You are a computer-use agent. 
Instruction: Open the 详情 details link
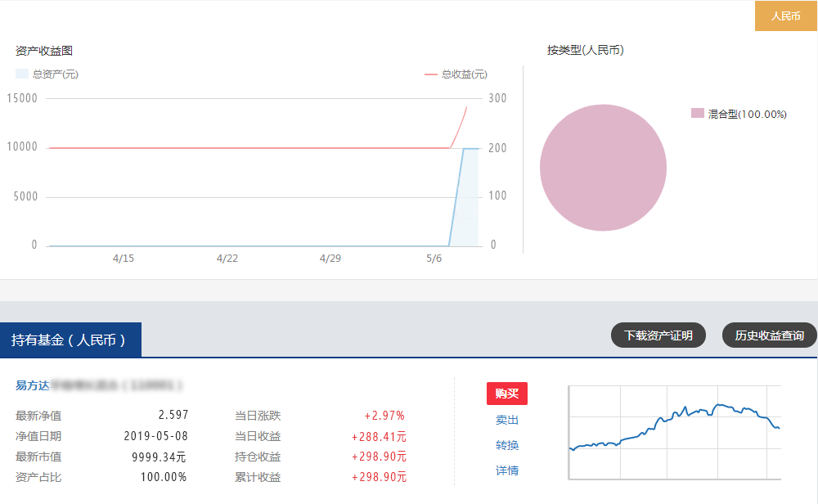[506, 470]
